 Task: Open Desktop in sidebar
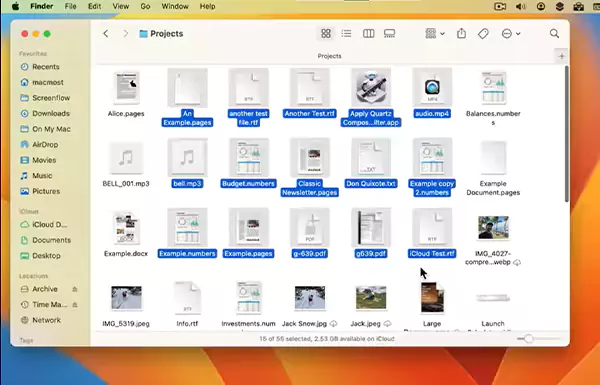(46, 256)
